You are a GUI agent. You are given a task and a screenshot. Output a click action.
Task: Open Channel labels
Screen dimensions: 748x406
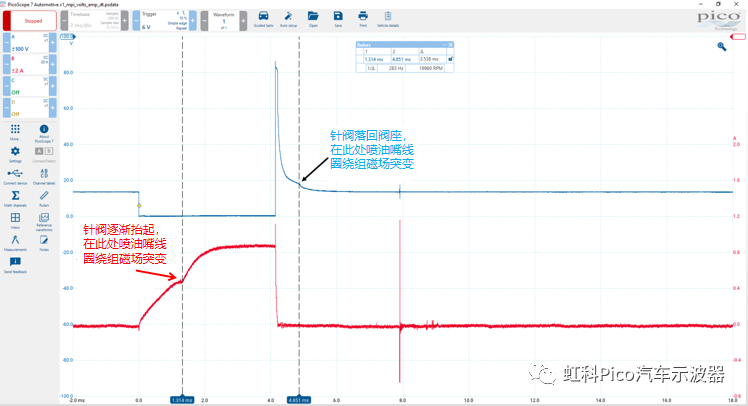pos(44,176)
